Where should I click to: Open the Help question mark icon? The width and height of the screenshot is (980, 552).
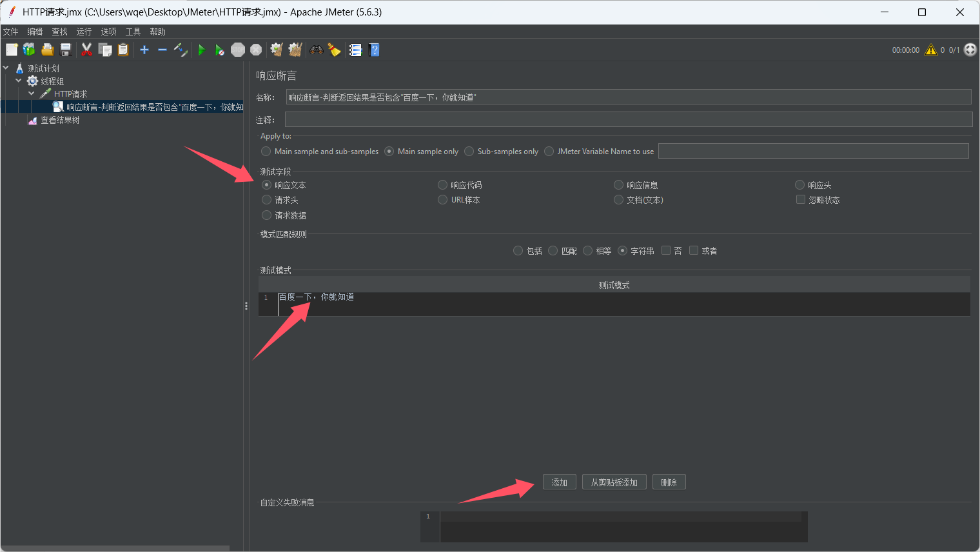[374, 50]
